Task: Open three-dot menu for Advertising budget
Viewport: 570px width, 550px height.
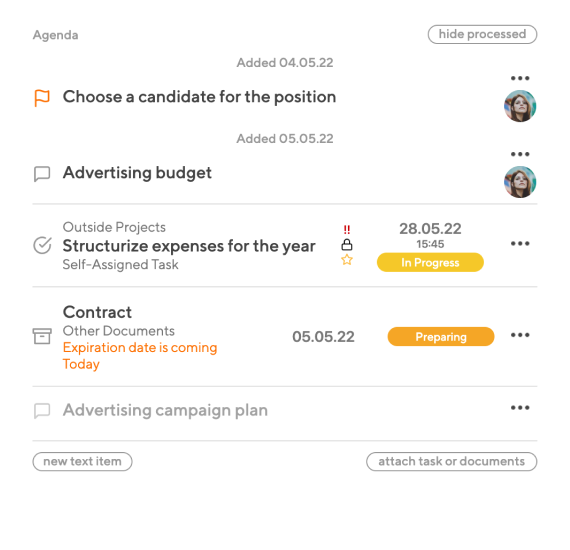Action: pyautogui.click(x=520, y=154)
